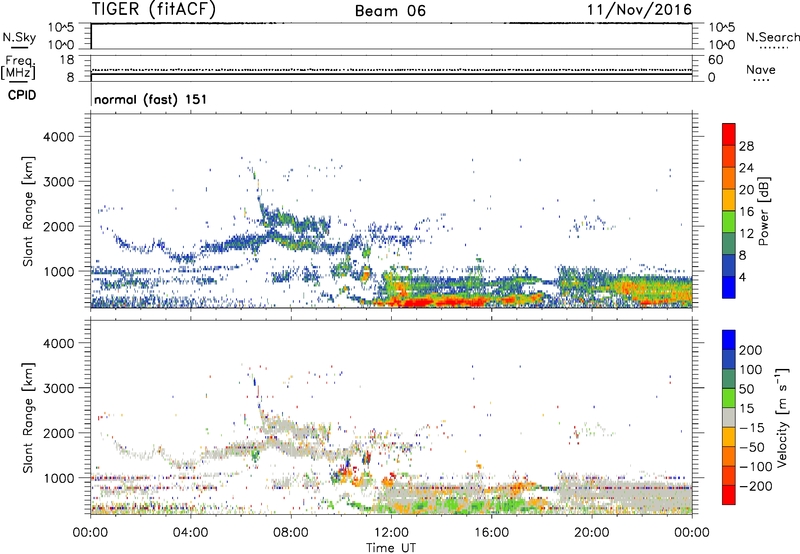Screen dimensions: 800x554
Task: Click the TIGER (fitACF) title text
Action: tap(153, 9)
